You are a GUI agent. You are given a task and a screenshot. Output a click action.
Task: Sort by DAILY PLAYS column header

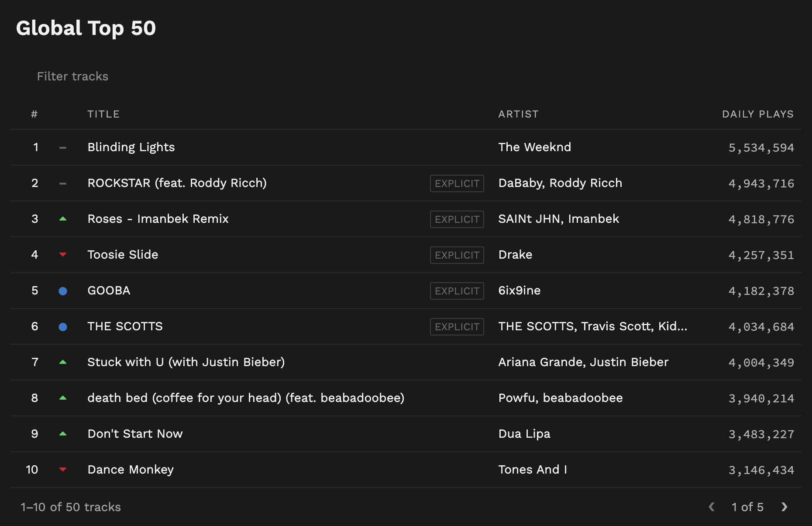coord(757,114)
